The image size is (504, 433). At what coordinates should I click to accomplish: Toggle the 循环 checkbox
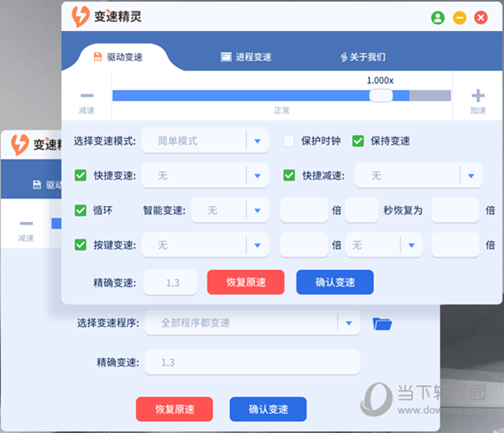81,210
